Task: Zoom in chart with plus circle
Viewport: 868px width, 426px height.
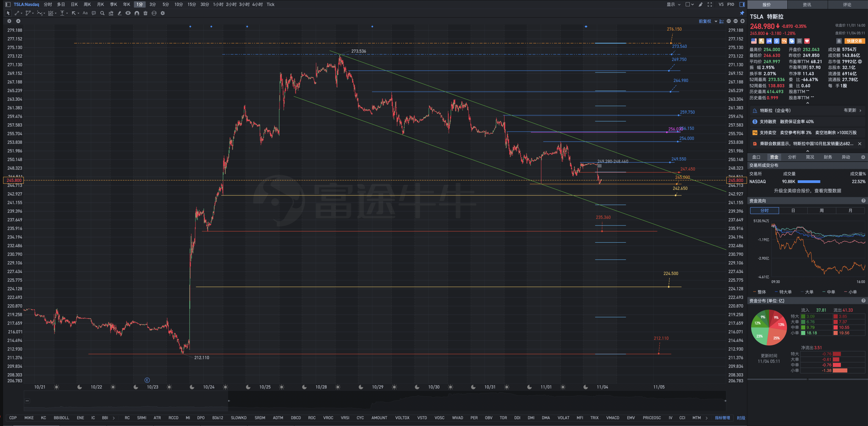Action: 743,21
